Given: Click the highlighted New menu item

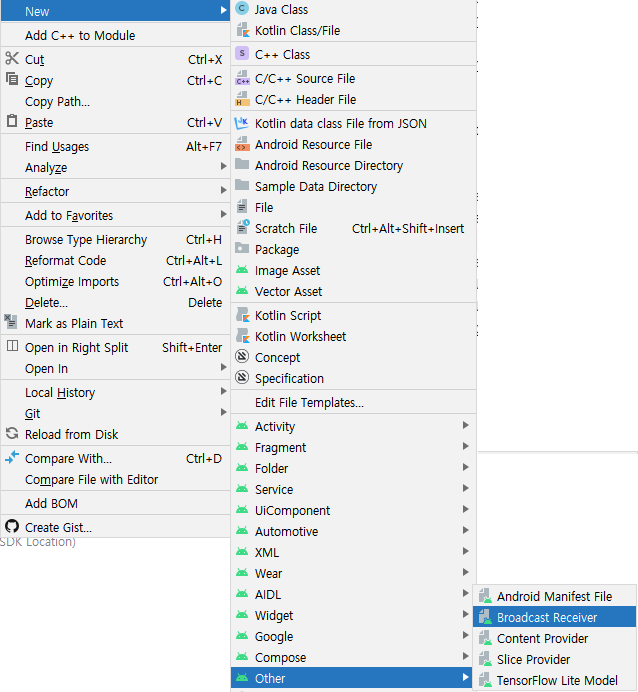Looking at the screenshot, I should pyautogui.click(x=116, y=11).
